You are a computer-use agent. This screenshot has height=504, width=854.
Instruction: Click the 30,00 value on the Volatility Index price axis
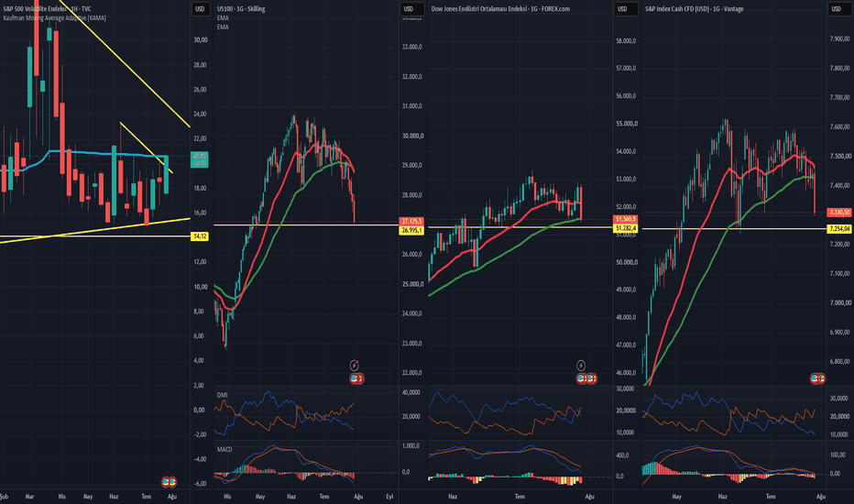click(x=201, y=39)
